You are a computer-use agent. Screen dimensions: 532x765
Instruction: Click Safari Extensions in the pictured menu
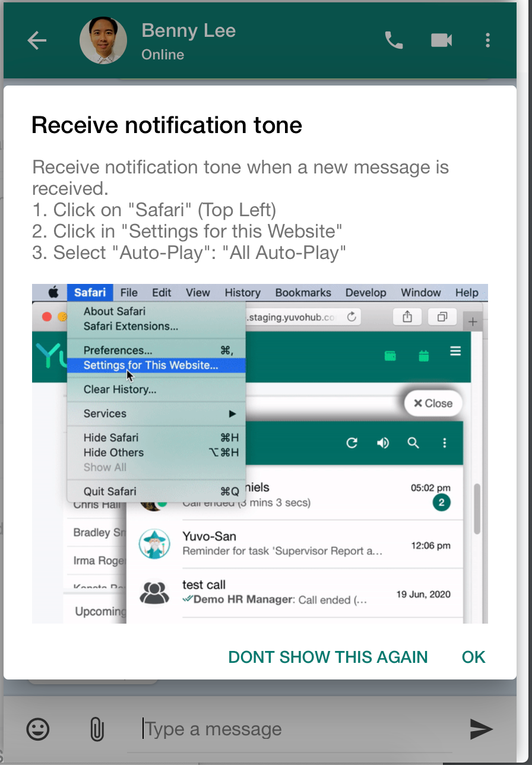131,326
